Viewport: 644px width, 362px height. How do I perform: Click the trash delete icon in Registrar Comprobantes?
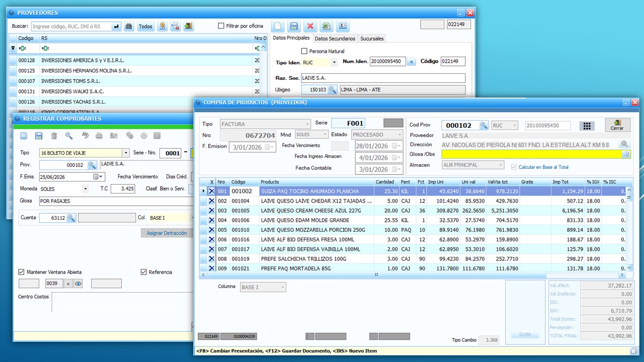click(54, 136)
